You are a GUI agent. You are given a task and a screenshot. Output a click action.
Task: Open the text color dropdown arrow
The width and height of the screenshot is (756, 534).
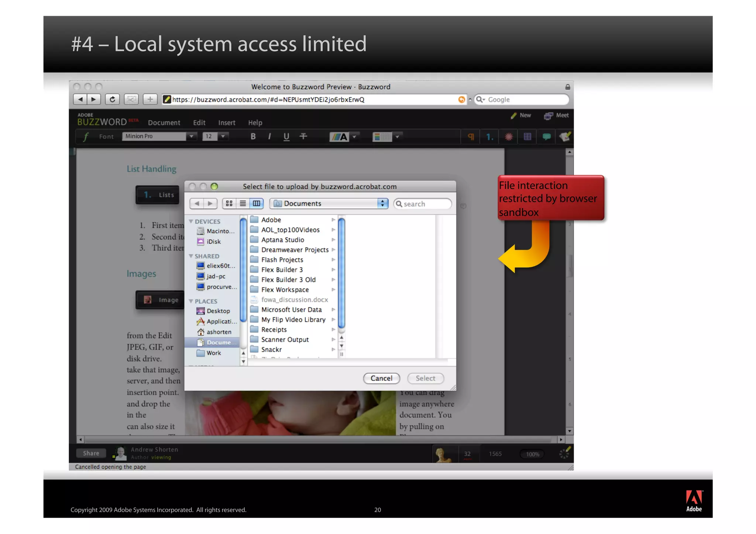(354, 137)
